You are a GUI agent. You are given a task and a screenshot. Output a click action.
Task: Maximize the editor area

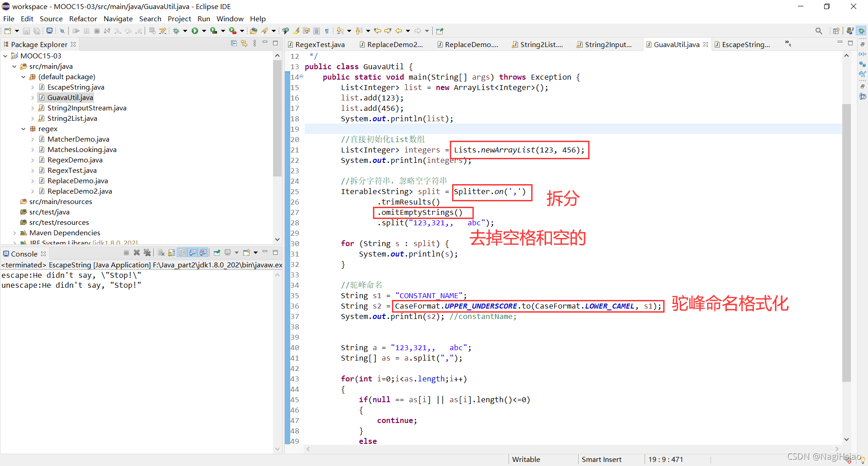[x=850, y=43]
